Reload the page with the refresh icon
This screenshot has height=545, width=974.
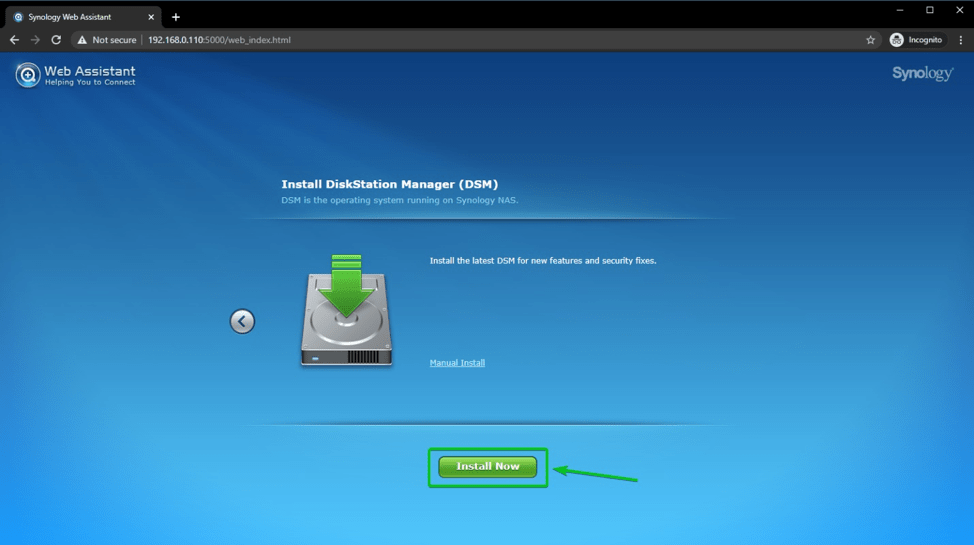(56, 40)
